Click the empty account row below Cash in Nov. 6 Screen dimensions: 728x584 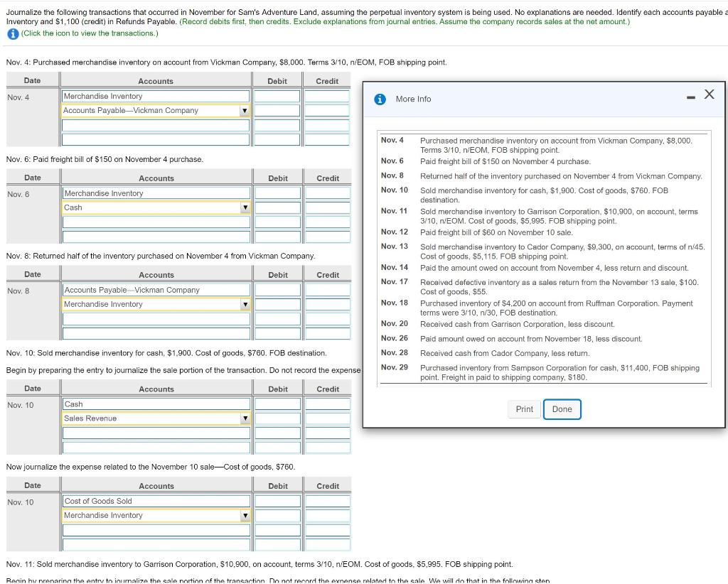155,223
